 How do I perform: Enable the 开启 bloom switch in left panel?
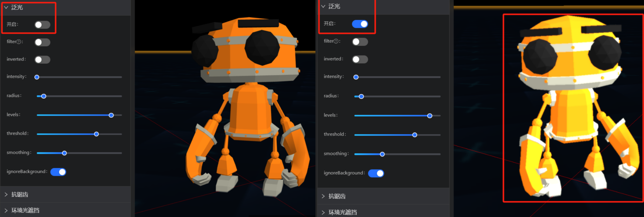coord(42,25)
